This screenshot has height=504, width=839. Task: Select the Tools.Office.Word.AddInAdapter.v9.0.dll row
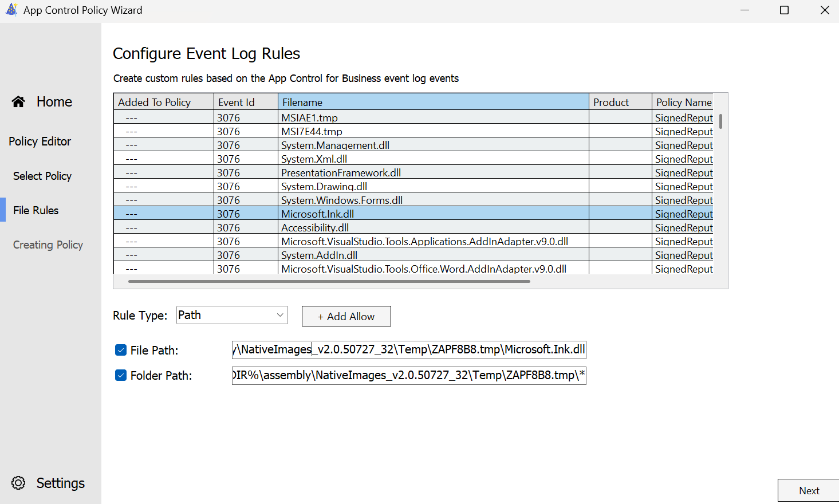tap(413, 268)
